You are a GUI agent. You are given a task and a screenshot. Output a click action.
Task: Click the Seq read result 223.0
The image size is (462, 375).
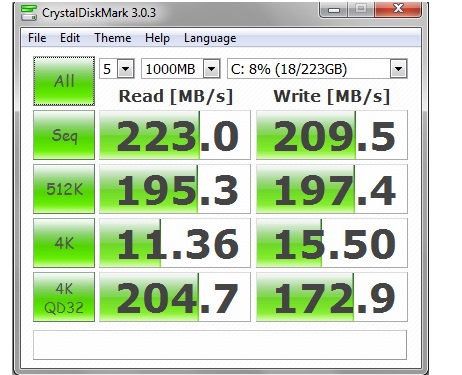[175, 135]
